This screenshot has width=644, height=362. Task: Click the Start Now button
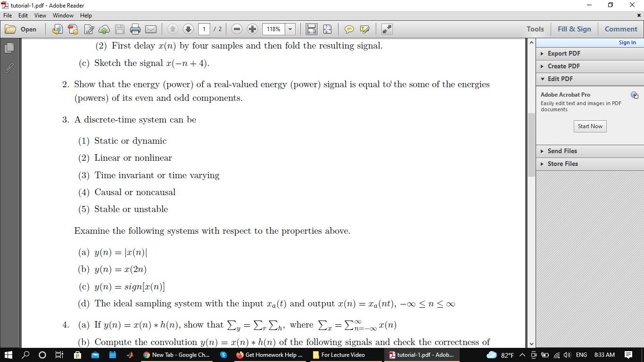590,126
